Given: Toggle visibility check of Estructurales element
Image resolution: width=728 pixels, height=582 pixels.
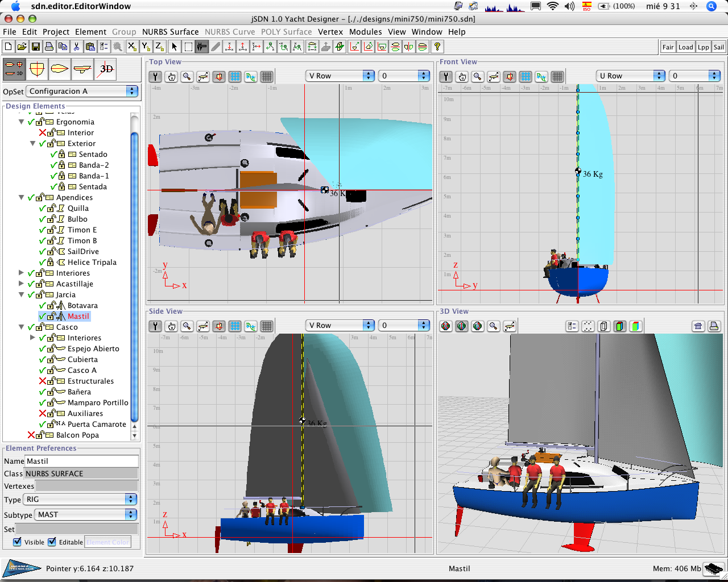Looking at the screenshot, I should pos(43,381).
